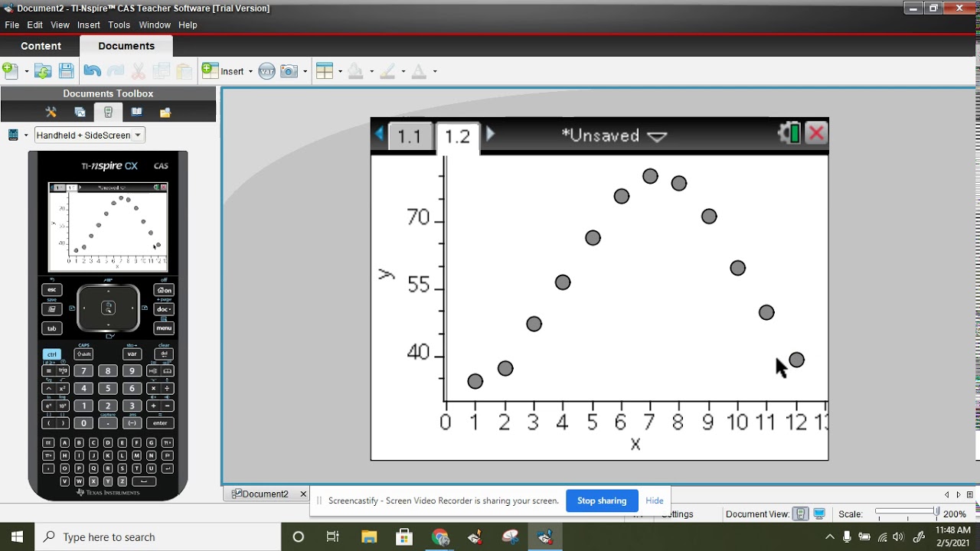Expand the new document dropdown arrow
980x551 pixels.
pos(27,72)
